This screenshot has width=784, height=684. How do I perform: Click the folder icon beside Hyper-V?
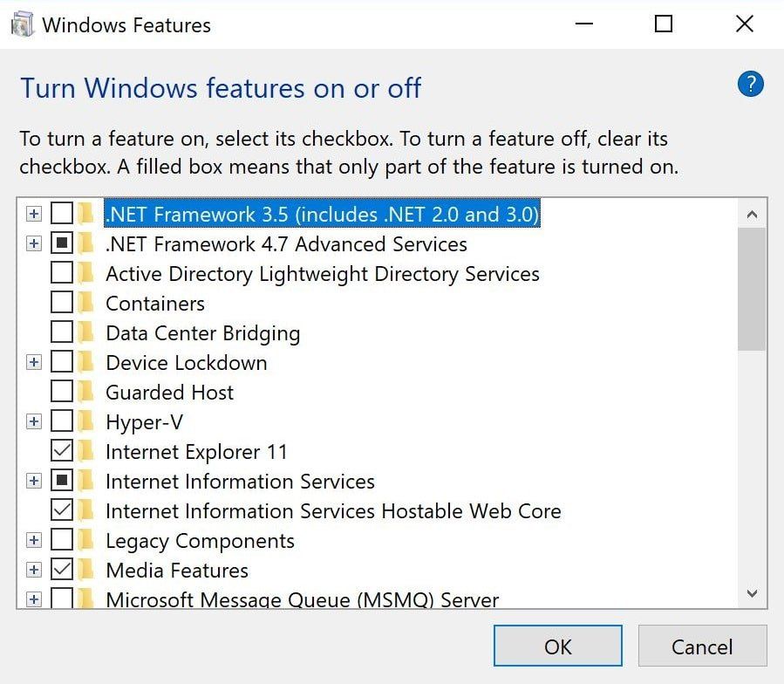pos(85,422)
